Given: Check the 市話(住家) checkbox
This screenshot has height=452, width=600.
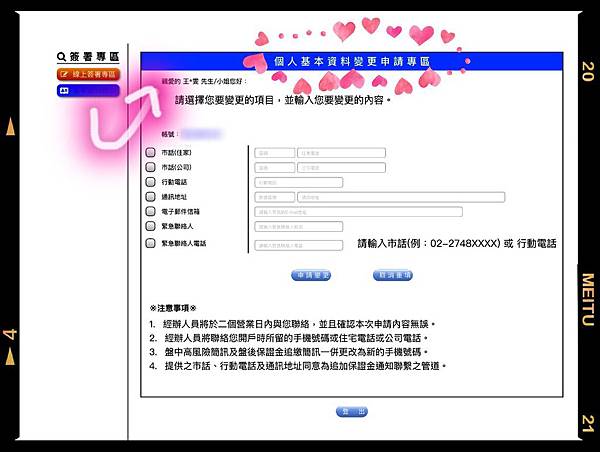Looking at the screenshot, I should pos(150,152).
